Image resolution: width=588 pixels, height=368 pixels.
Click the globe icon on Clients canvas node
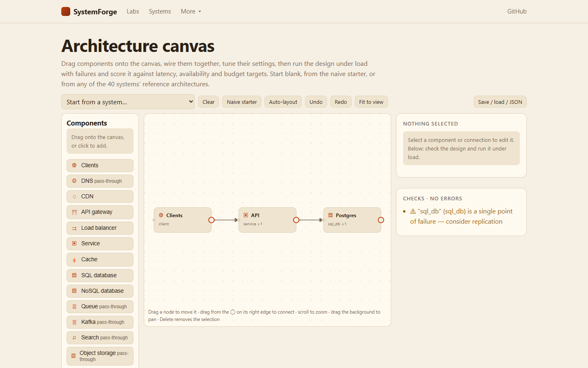(161, 215)
